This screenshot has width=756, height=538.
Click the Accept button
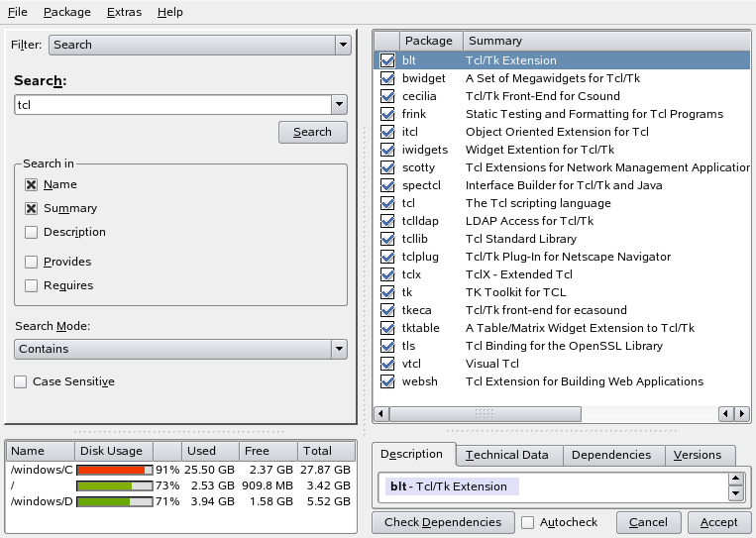(719, 522)
